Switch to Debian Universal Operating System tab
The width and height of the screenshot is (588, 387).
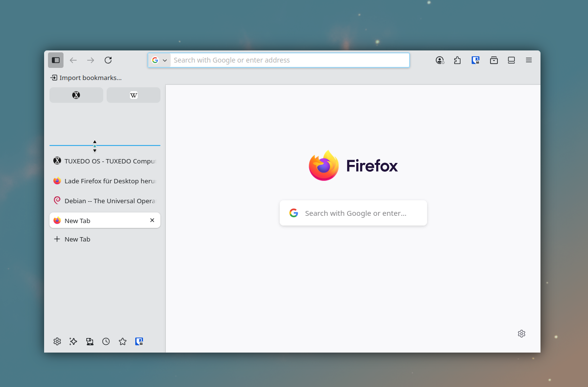(x=105, y=201)
